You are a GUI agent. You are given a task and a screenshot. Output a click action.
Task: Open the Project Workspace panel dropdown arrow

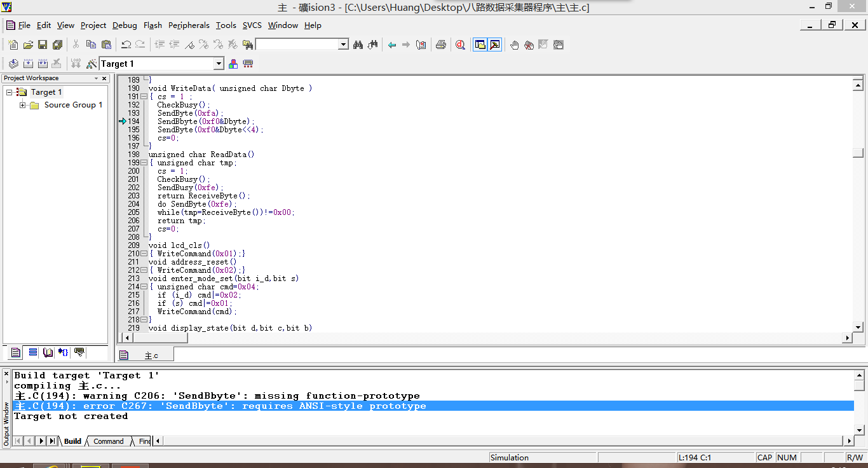[97, 78]
